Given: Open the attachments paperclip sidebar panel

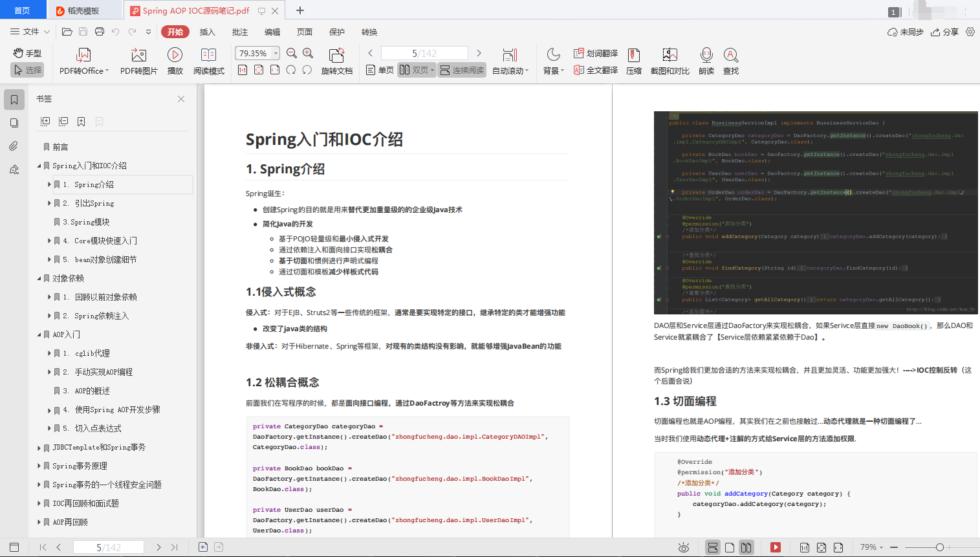Looking at the screenshot, I should [x=14, y=146].
